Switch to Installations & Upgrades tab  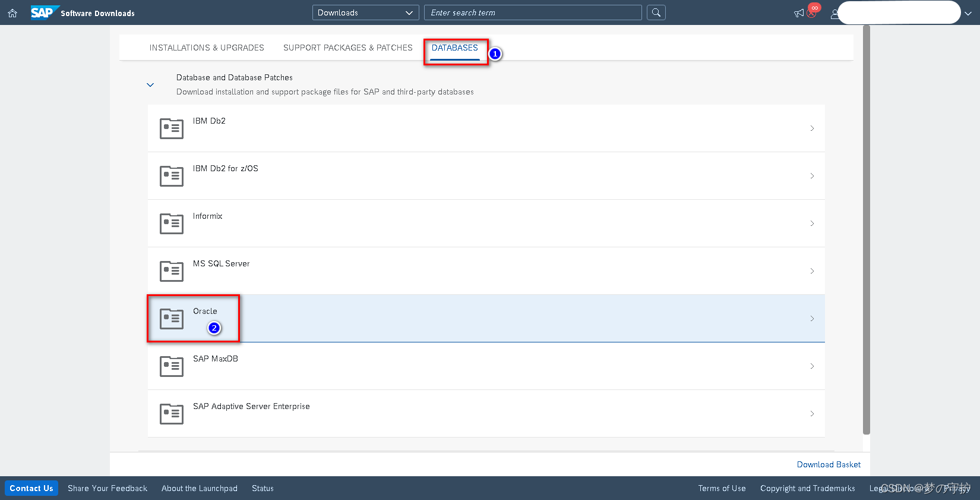[207, 48]
